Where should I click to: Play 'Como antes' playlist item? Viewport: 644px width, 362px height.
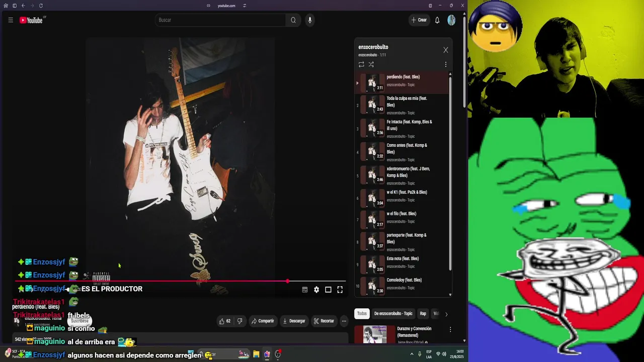403,152
